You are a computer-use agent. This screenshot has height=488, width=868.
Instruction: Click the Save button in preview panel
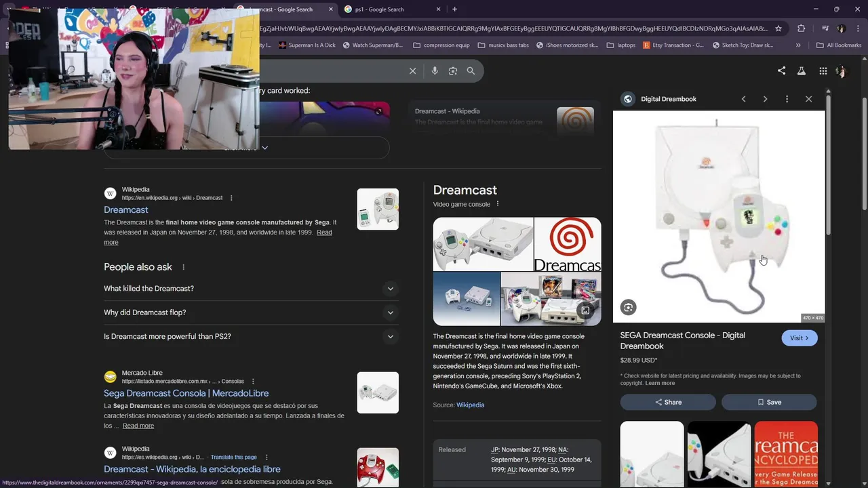(x=769, y=402)
